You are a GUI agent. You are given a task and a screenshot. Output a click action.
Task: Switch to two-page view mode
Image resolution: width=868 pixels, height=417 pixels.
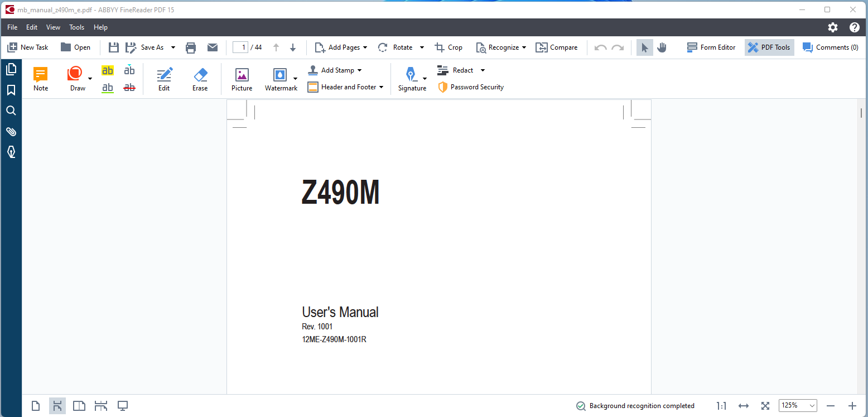click(79, 406)
